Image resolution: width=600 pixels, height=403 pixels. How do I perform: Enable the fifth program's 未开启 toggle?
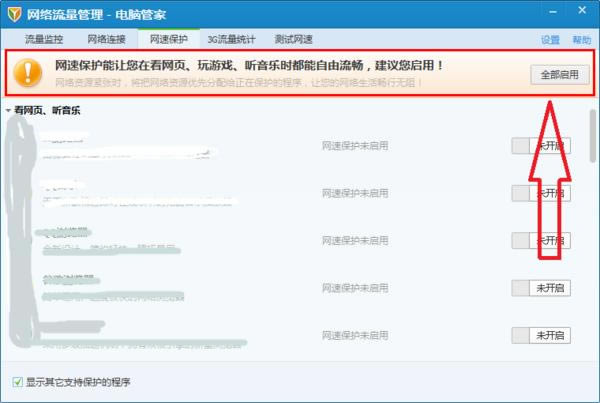[x=541, y=335]
